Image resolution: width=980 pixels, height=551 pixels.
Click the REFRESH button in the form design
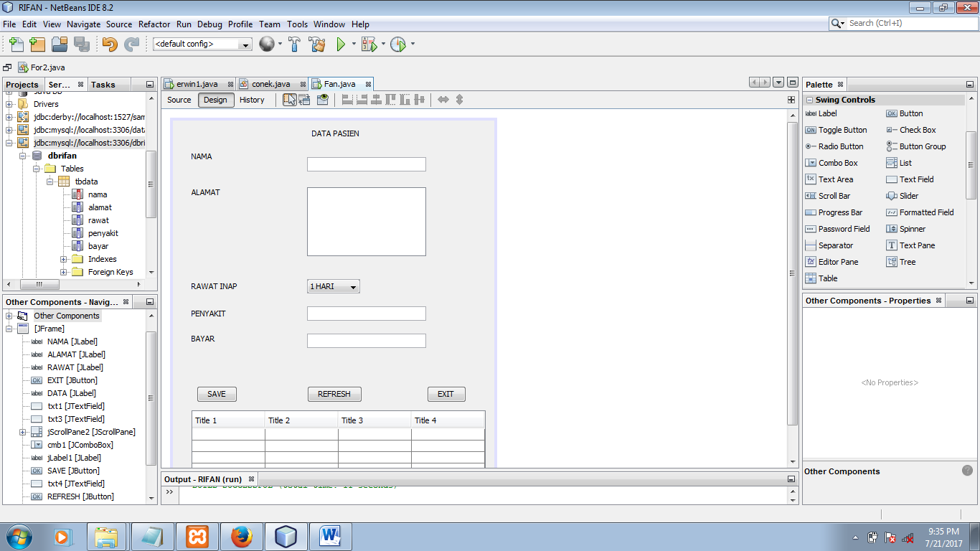click(x=334, y=394)
